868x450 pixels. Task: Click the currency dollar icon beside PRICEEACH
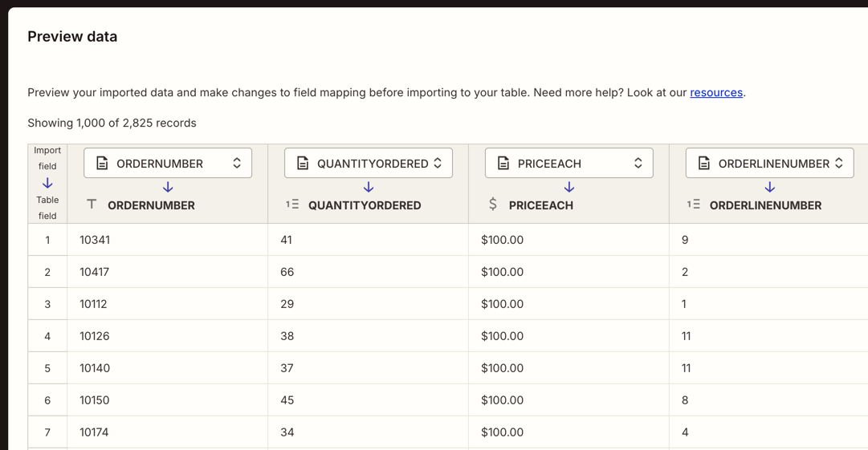(x=493, y=205)
